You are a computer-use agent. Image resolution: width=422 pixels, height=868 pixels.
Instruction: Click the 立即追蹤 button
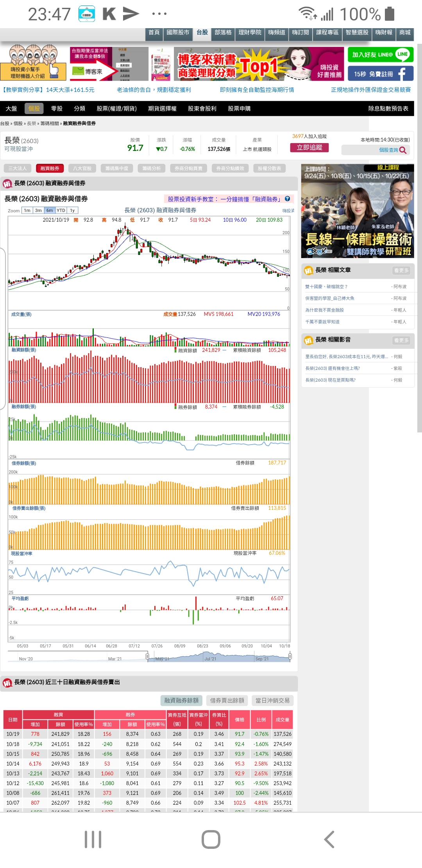pyautogui.click(x=309, y=147)
